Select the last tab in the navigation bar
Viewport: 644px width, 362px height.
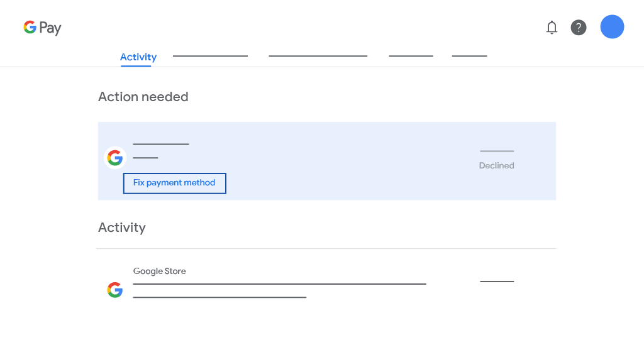coord(469,57)
